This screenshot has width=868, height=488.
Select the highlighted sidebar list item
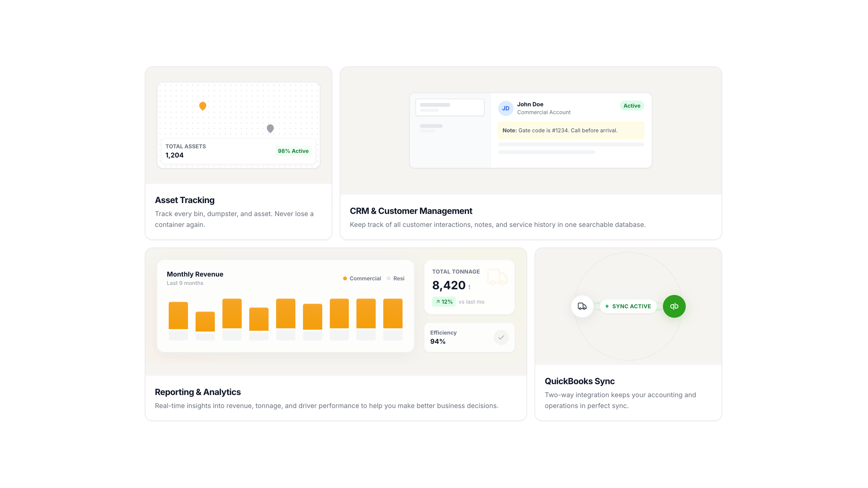point(450,107)
